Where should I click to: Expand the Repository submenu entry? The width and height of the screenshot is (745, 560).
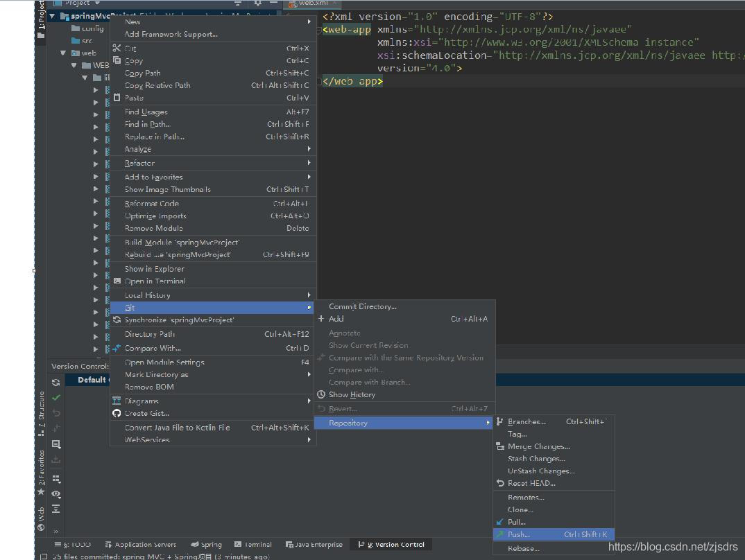click(405, 423)
